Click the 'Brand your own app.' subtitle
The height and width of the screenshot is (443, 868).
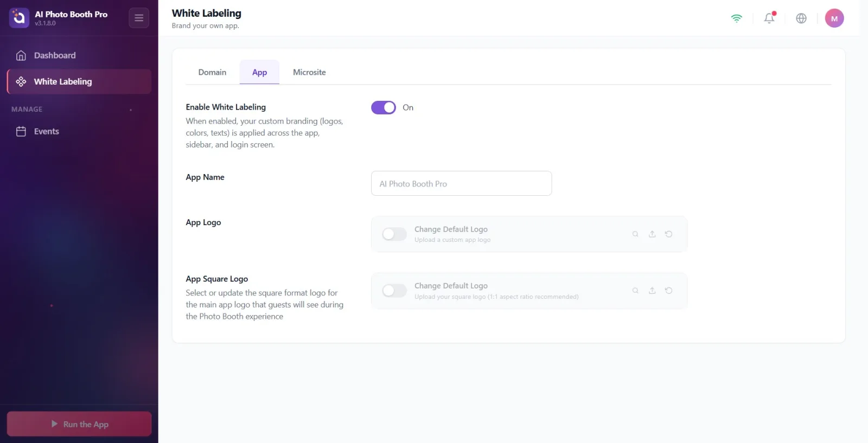coord(205,25)
